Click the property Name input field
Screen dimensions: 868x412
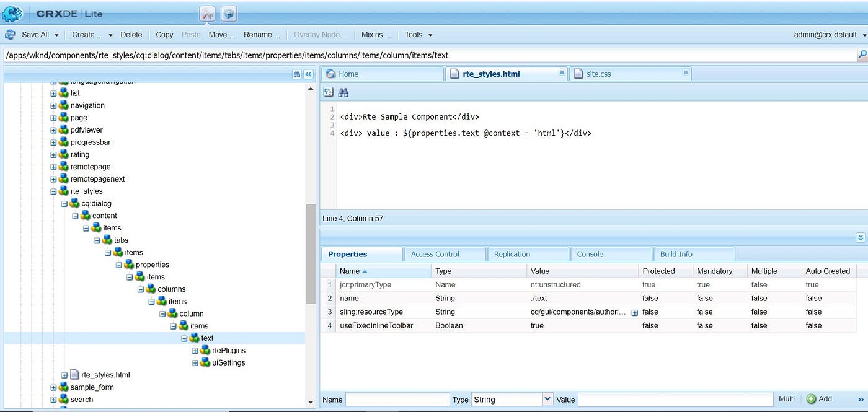point(397,400)
